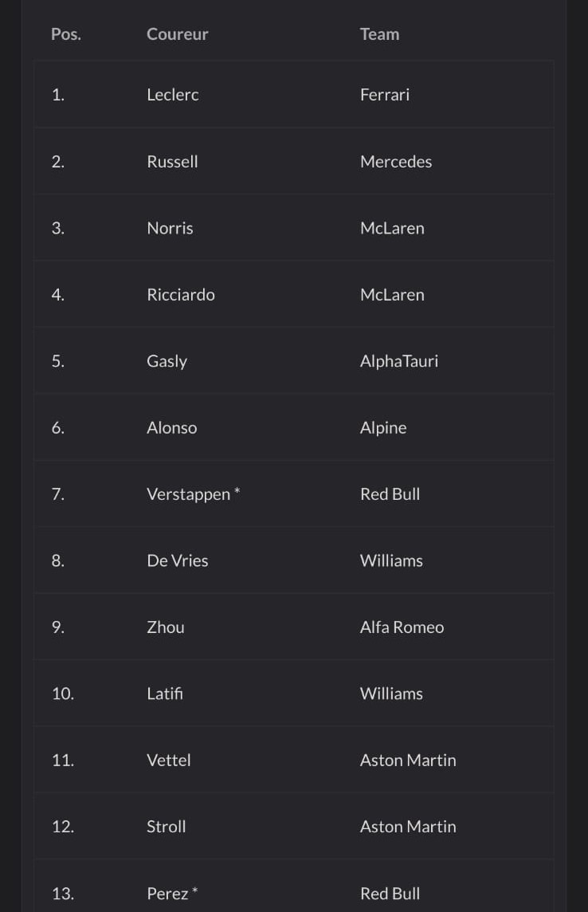The width and height of the screenshot is (588, 912).
Task: Click Verstappen with asterisk
Action: pos(193,494)
